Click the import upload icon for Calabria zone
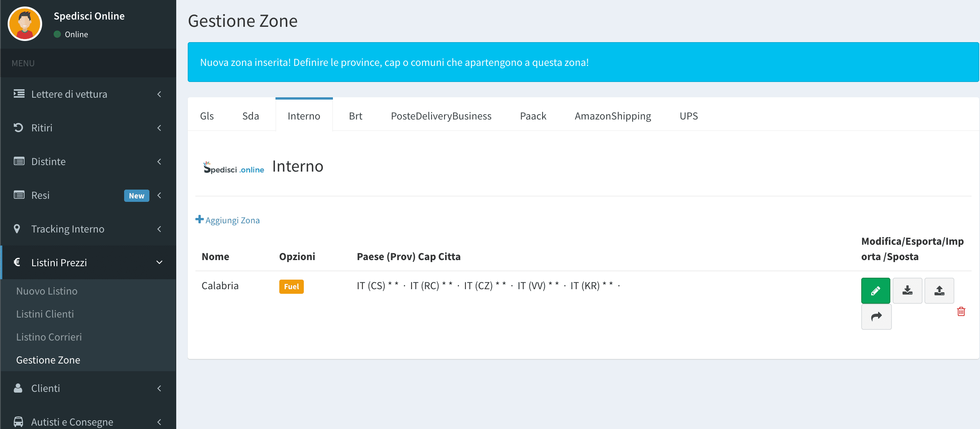 pyautogui.click(x=939, y=291)
